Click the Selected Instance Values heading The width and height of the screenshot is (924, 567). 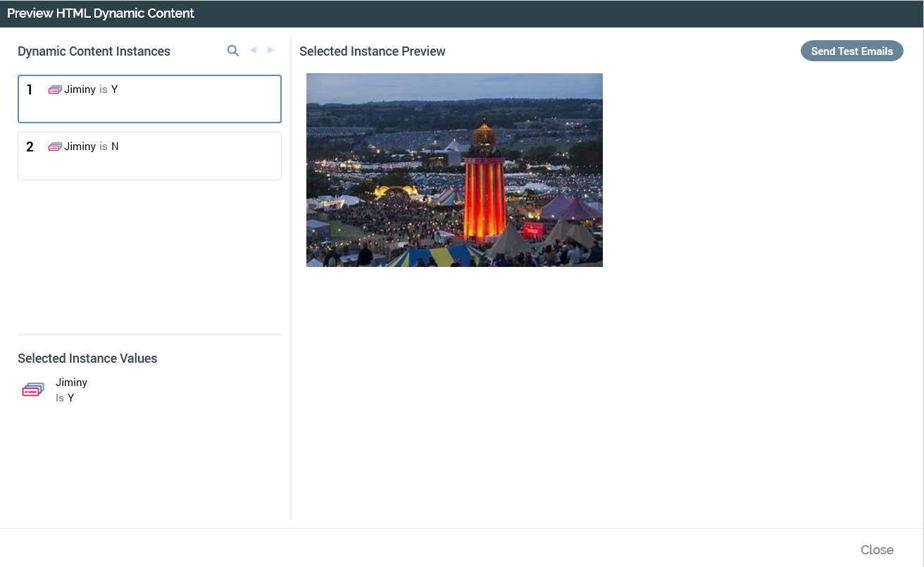(x=87, y=359)
